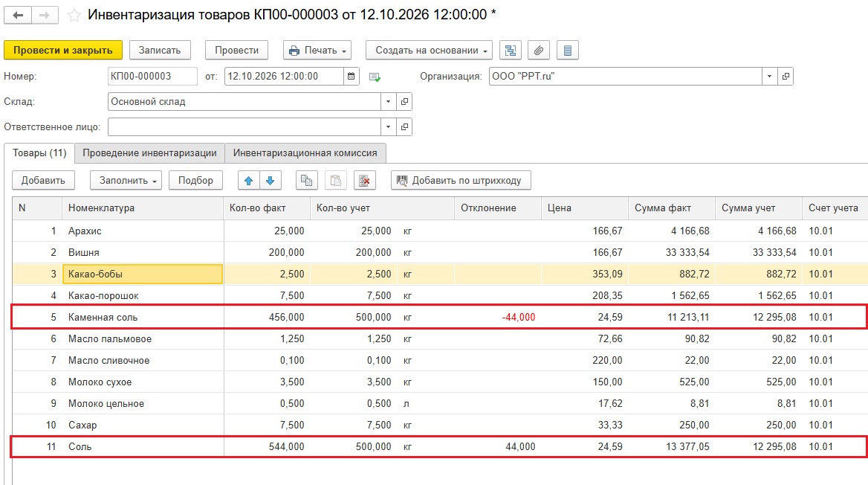Expand the Организация dropdown list

pyautogui.click(x=769, y=77)
